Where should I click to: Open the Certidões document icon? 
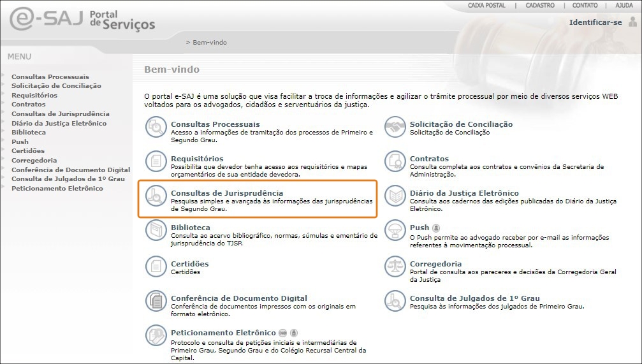[156, 266]
